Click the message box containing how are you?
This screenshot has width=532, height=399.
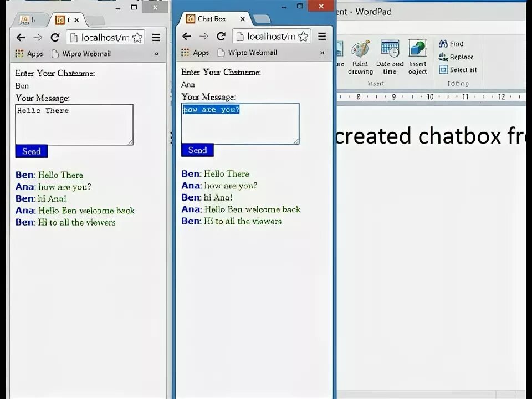240,124
